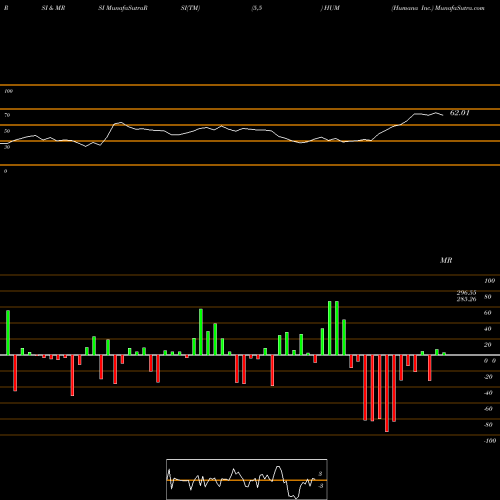This screenshot has height=500, width=500.
Task: Click the SI(TM) header text
Action: (190, 8)
